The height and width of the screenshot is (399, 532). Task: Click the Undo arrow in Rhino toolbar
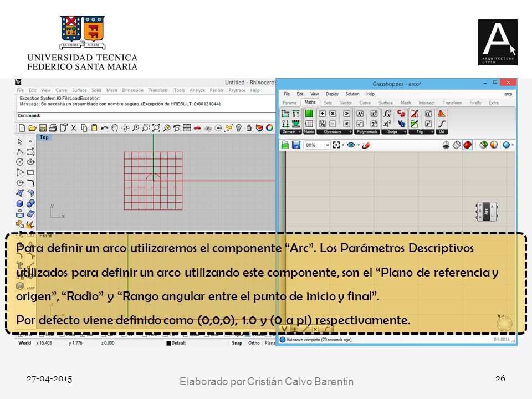pos(105,128)
